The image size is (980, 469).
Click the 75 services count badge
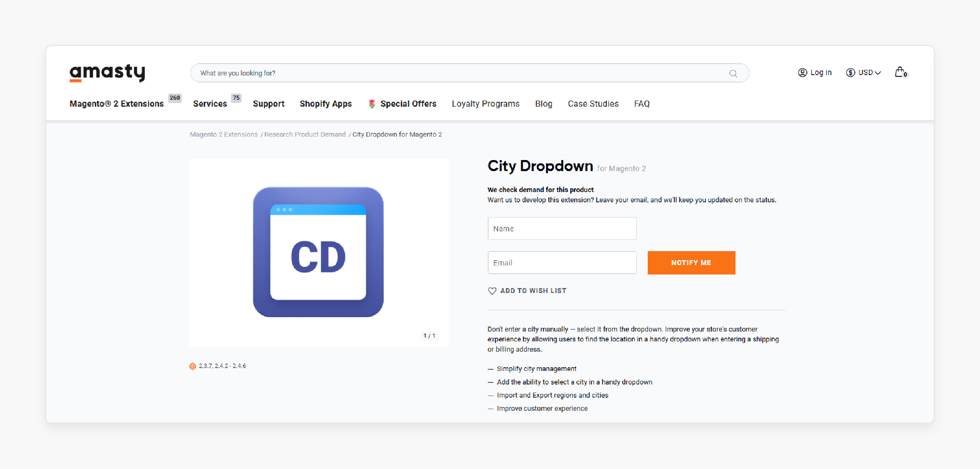tap(236, 98)
